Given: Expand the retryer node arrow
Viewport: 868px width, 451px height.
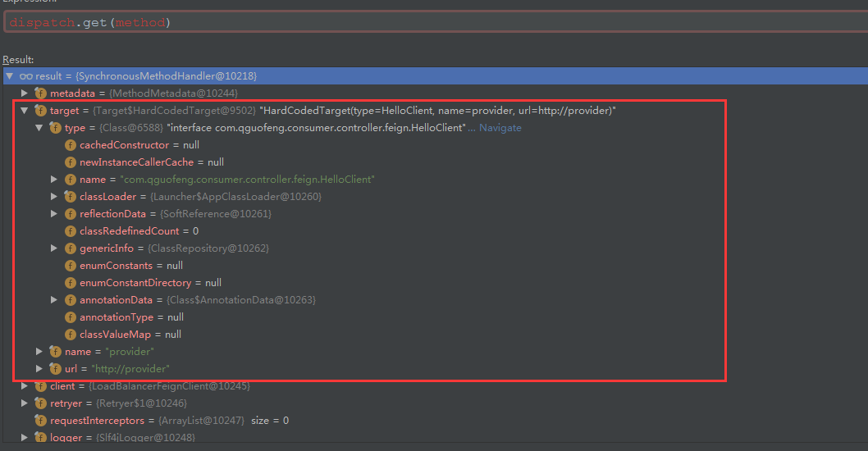Looking at the screenshot, I should (25, 403).
